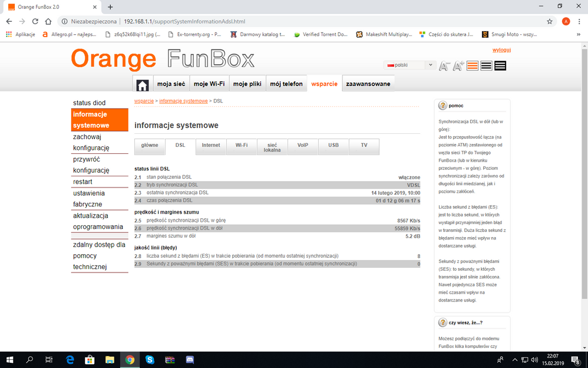Open Discord from the taskbar
The width and height of the screenshot is (588, 368).
pyautogui.click(x=190, y=360)
